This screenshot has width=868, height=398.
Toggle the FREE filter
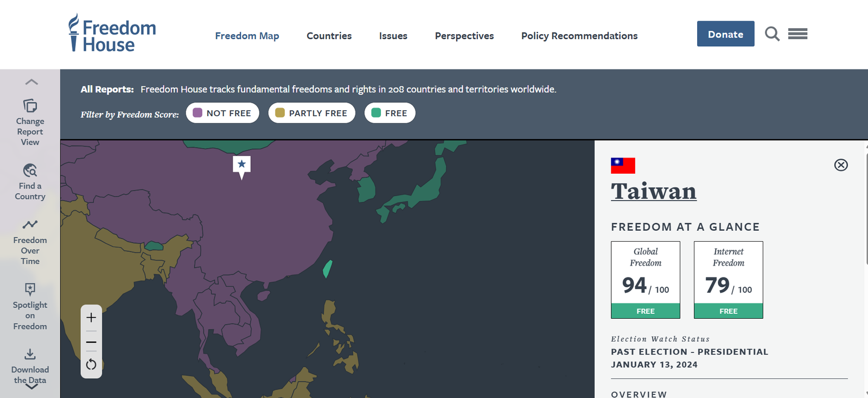pyautogui.click(x=390, y=113)
